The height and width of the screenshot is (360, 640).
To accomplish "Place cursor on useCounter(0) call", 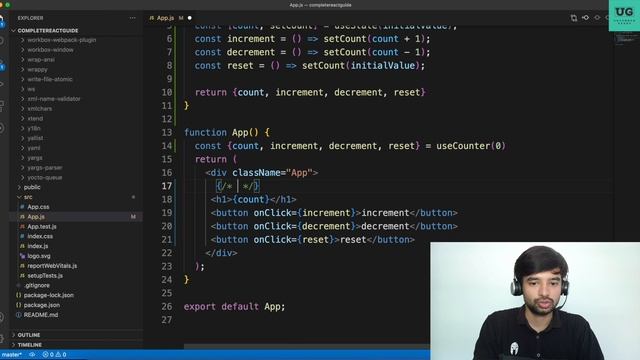I will (471, 146).
